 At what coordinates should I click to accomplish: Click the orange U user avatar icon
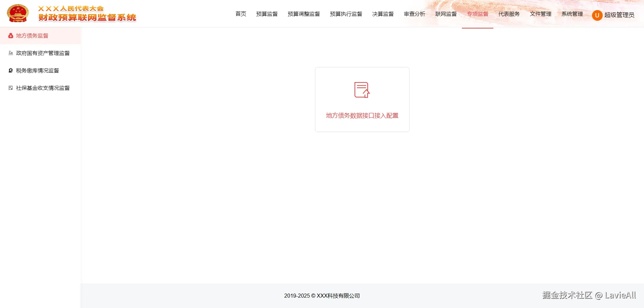tap(597, 15)
